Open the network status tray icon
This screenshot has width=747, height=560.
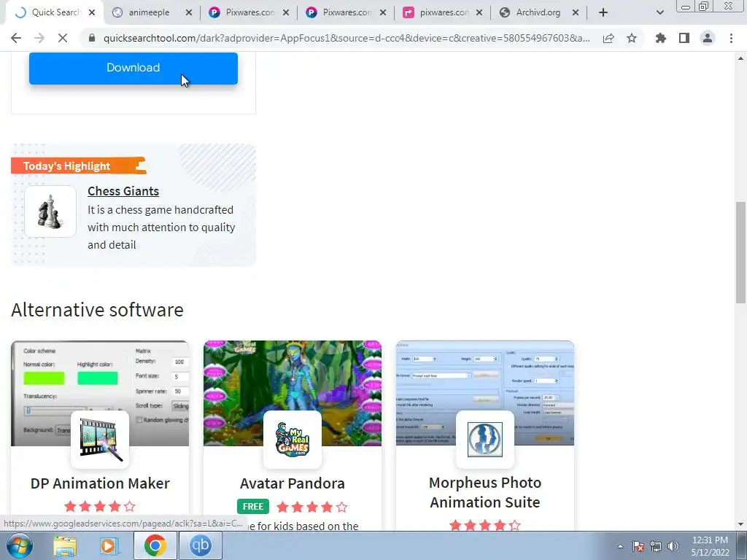[x=656, y=546]
